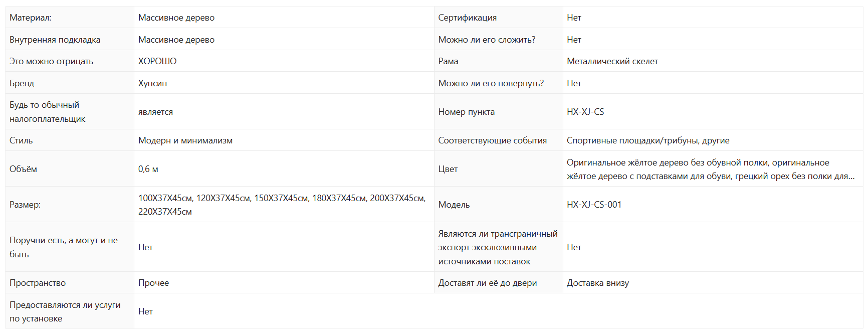Select the "Внутренняя подкладка" label

(x=55, y=40)
